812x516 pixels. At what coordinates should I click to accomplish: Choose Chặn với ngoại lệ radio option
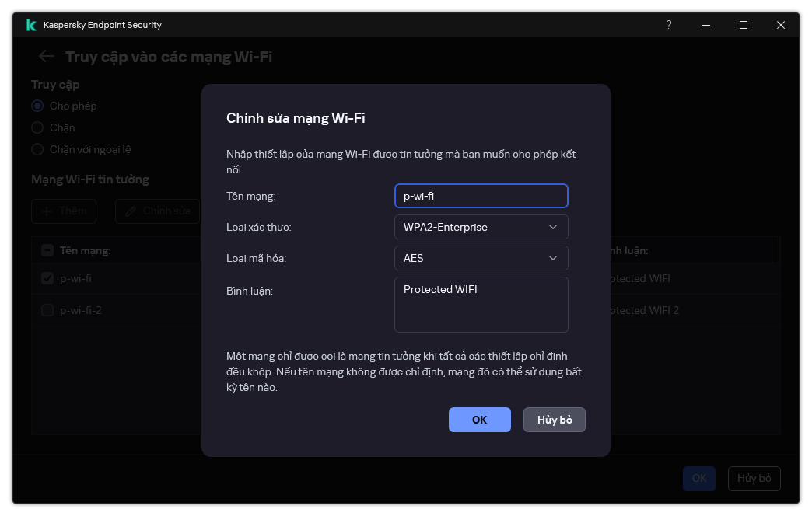[x=37, y=149]
